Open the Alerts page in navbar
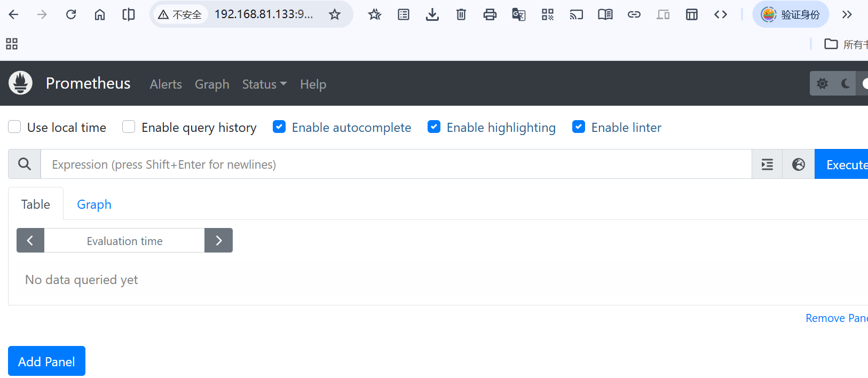 tap(166, 84)
